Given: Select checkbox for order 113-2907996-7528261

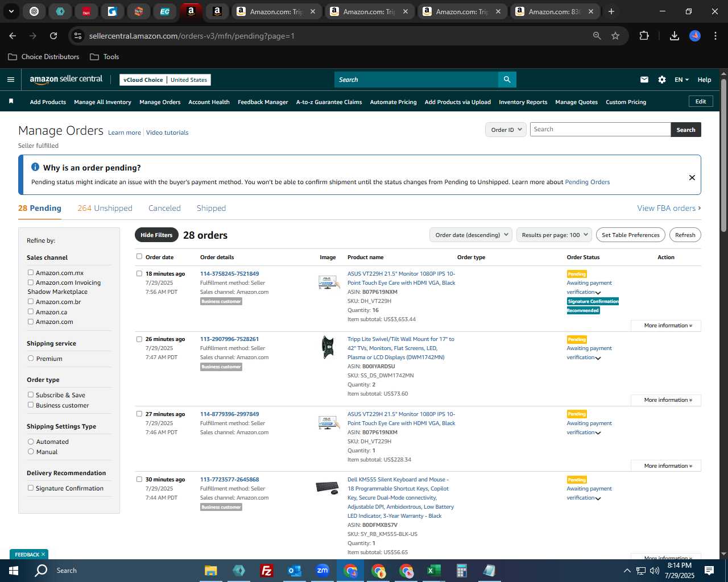Looking at the screenshot, I should point(139,339).
